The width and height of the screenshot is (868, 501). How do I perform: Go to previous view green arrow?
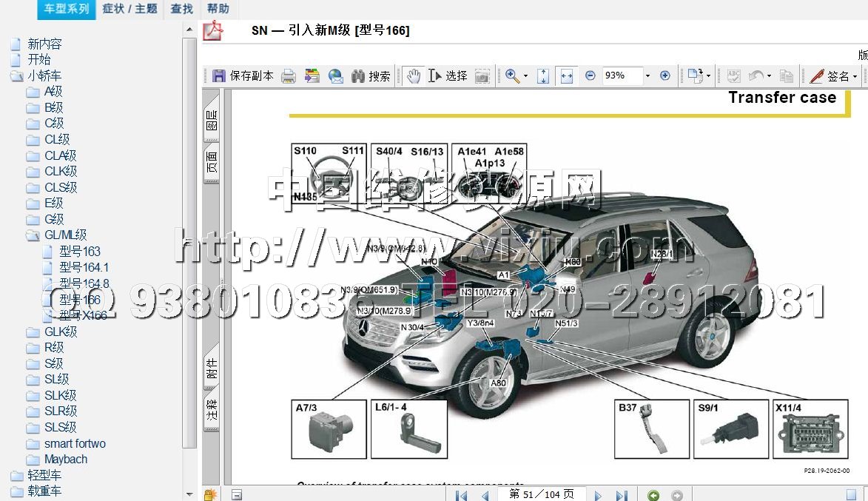coord(653,495)
